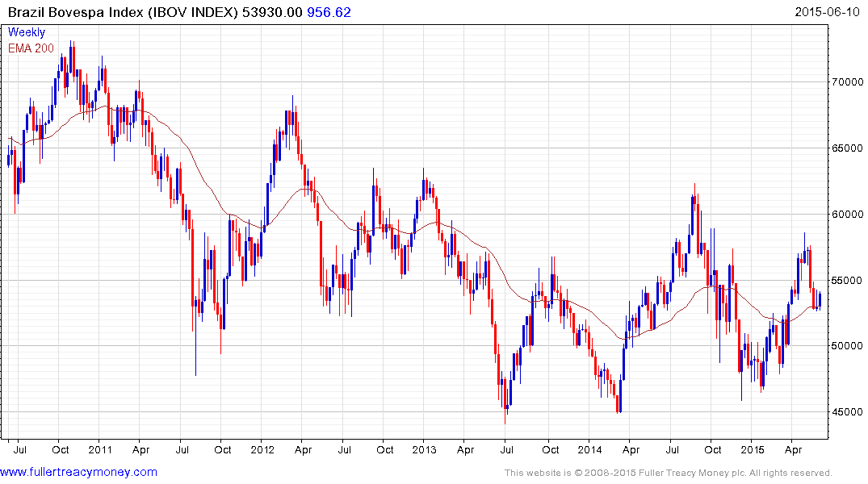Click the 2011 year axis label
Screen dimensions: 868x484
[x=99, y=449]
